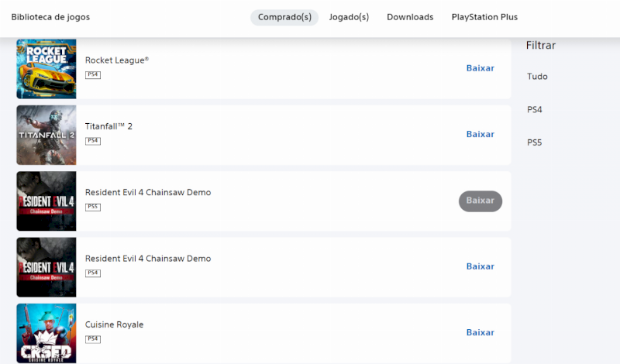
Task: Switch to the Comprado(s) tab
Action: click(284, 17)
